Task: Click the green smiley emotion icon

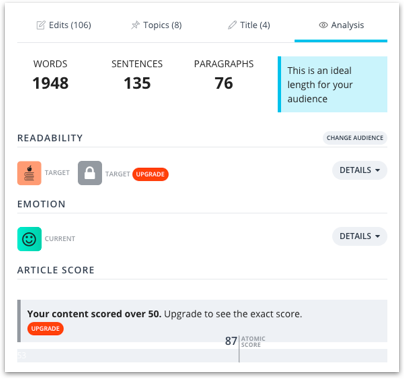Action: click(29, 239)
